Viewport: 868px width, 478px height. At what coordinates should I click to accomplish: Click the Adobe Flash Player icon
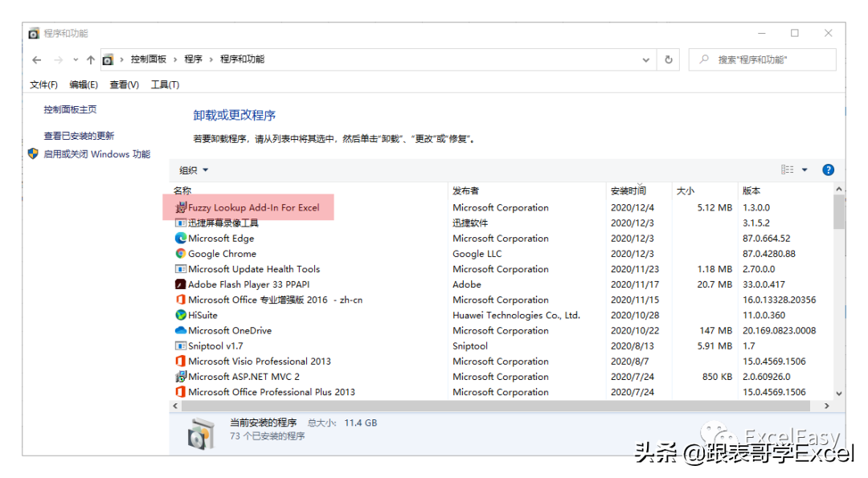click(181, 284)
